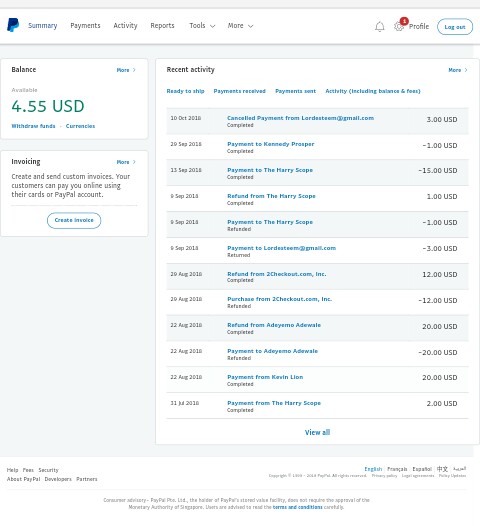
Task: Go to the Payments menu item
Action: coord(85,25)
